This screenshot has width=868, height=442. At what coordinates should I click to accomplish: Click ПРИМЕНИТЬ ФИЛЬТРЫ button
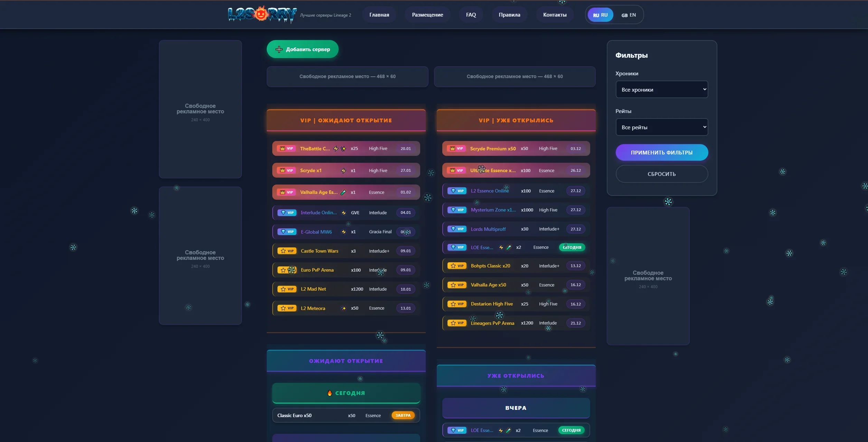point(662,152)
